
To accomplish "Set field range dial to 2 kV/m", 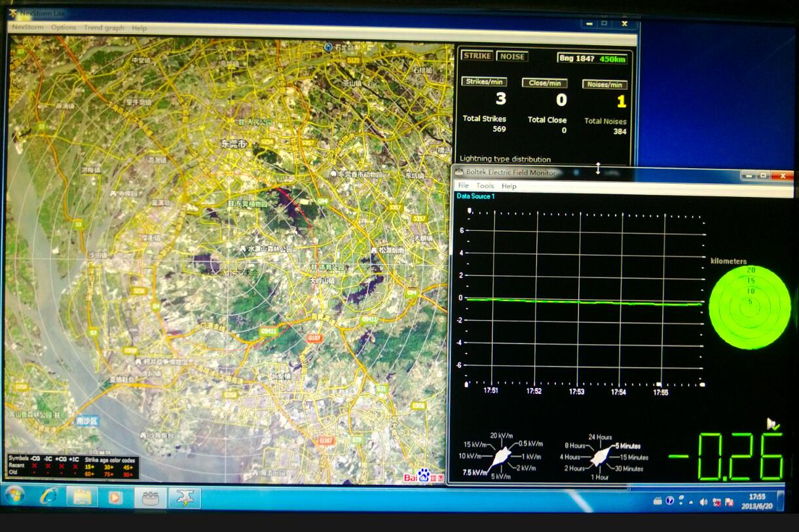I will (x=528, y=468).
